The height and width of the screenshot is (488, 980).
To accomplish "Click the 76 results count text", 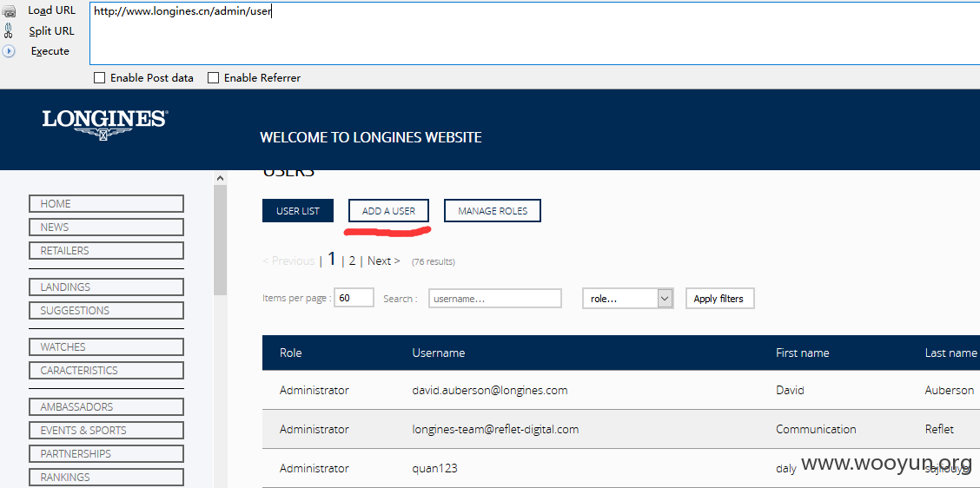I will pos(434,262).
